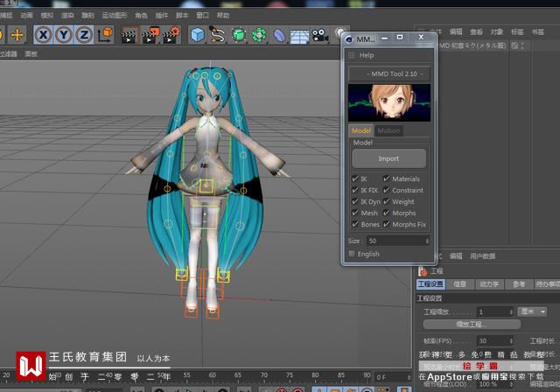The width and height of the screenshot is (560, 392).
Task: Open the 帮助 menu
Action: 223,16
